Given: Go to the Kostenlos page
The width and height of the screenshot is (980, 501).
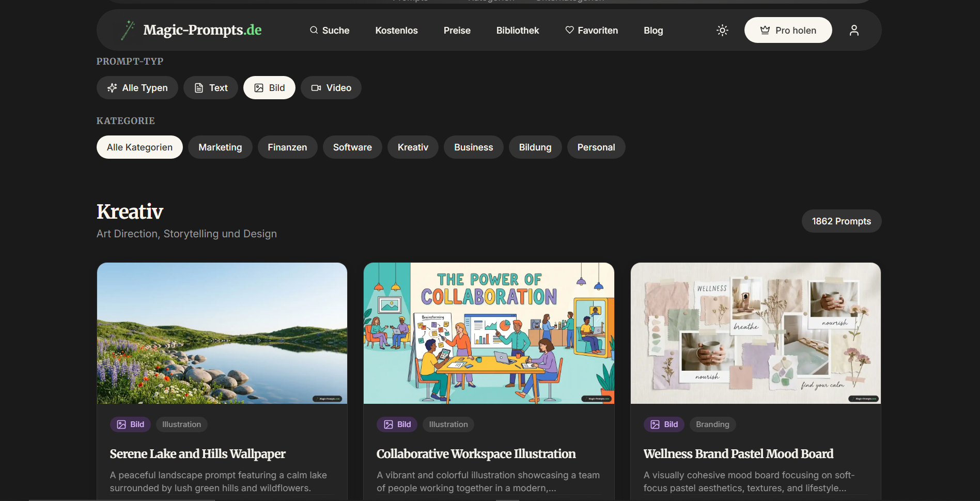Looking at the screenshot, I should click(396, 31).
